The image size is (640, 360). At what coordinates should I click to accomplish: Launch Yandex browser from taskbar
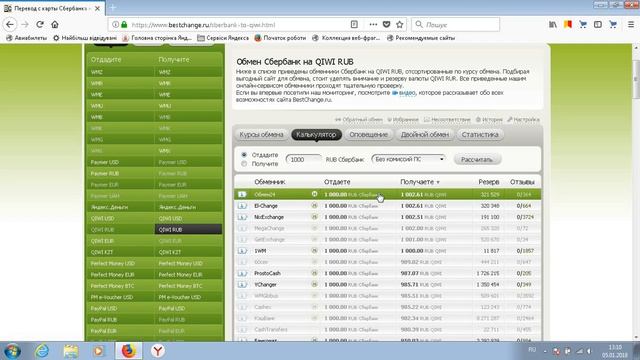point(158,351)
